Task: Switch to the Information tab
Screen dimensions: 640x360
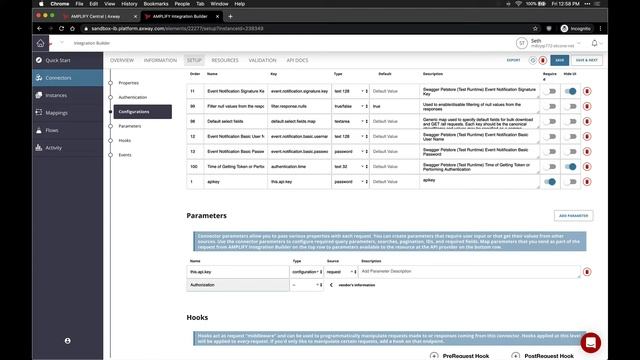Action: tap(160, 60)
